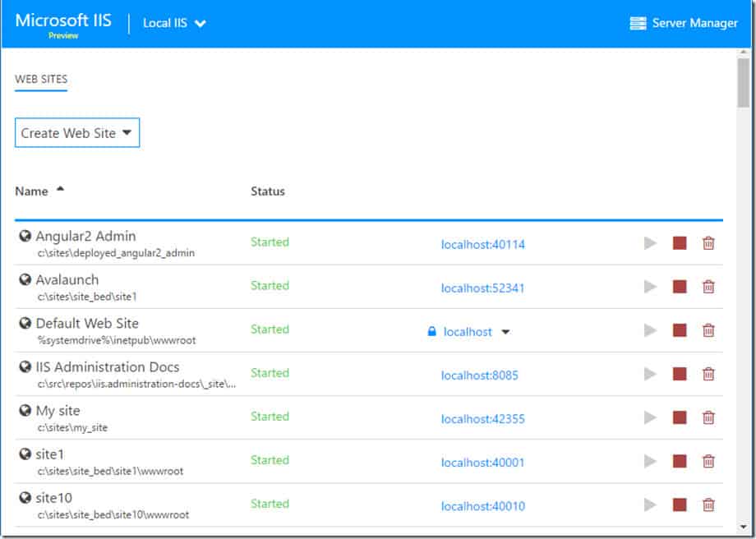Stop the site10 website

click(x=680, y=504)
